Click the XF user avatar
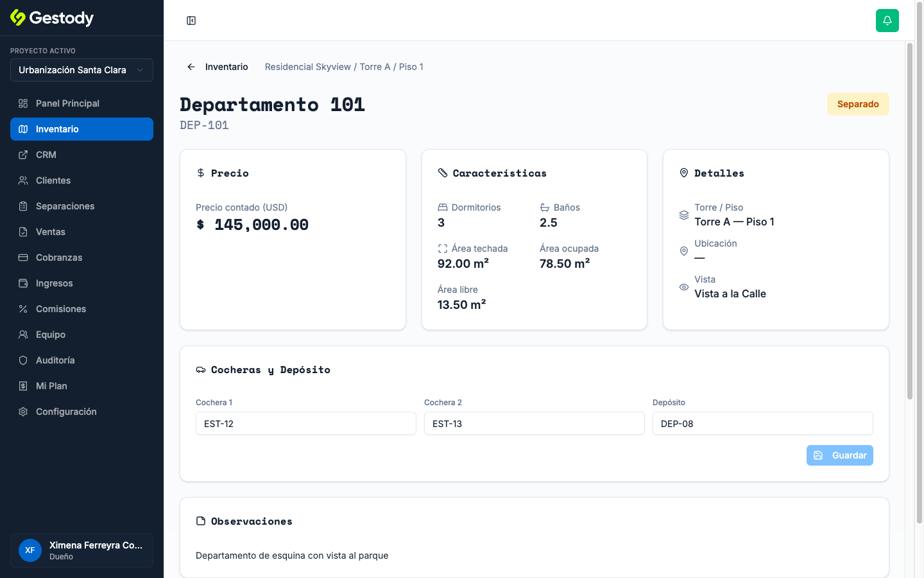Image resolution: width=924 pixels, height=578 pixels. (x=30, y=550)
